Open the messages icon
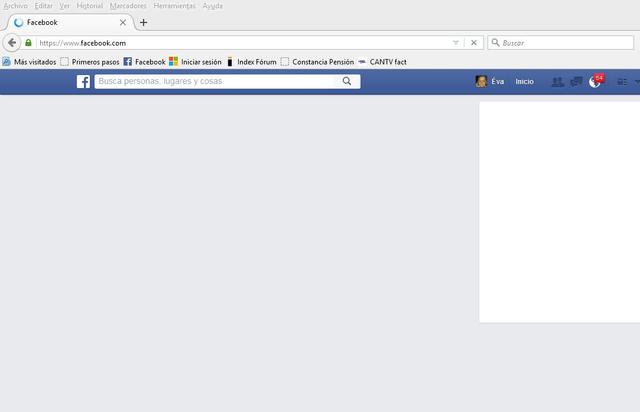Viewport: 640px width, 412px height. [576, 82]
